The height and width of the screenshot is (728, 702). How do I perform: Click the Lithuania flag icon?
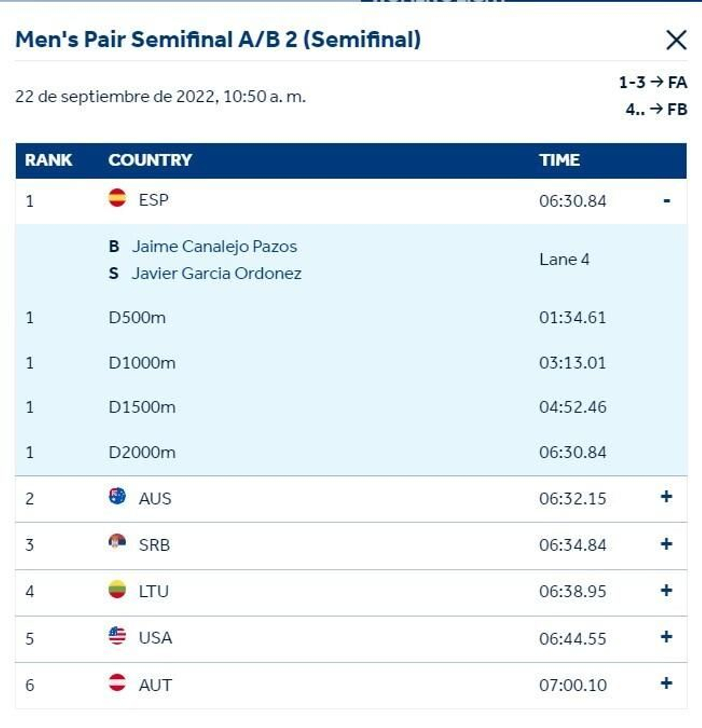pos(117,589)
